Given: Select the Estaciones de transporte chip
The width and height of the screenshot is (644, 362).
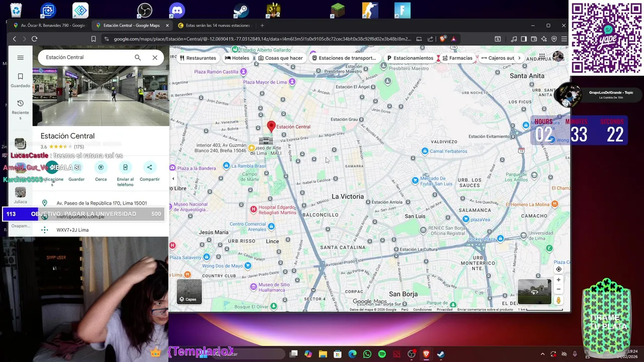Looking at the screenshot, I should tap(344, 58).
